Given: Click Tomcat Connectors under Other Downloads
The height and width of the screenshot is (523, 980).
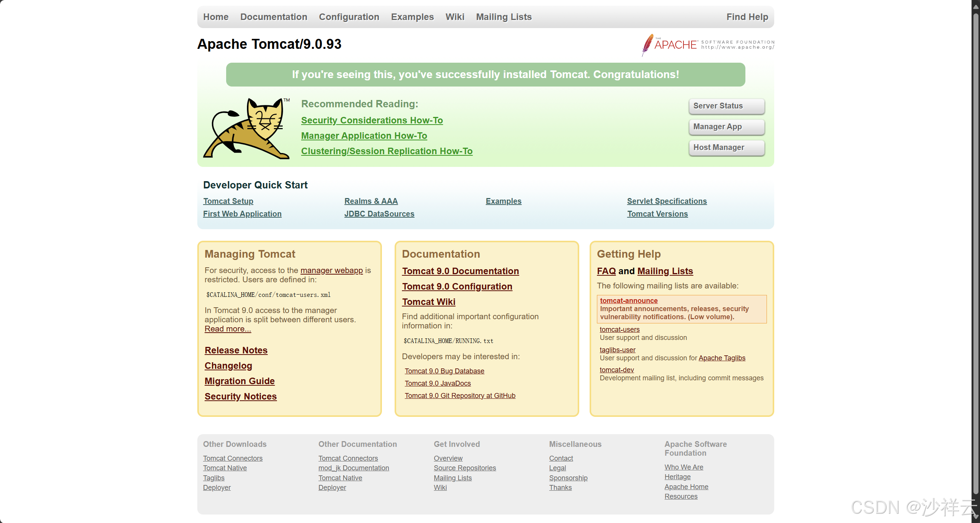Looking at the screenshot, I should pyautogui.click(x=233, y=458).
